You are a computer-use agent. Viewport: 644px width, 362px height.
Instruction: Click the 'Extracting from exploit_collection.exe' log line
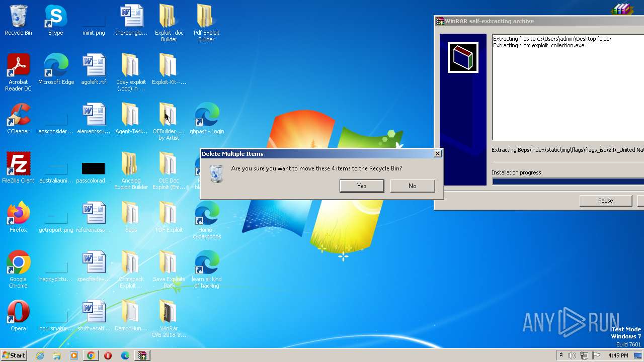538,45
